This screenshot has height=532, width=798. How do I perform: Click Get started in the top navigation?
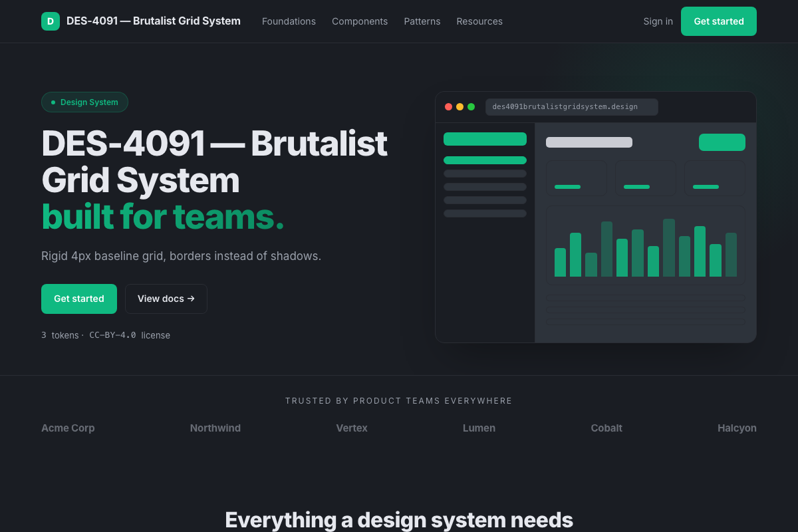coord(719,21)
